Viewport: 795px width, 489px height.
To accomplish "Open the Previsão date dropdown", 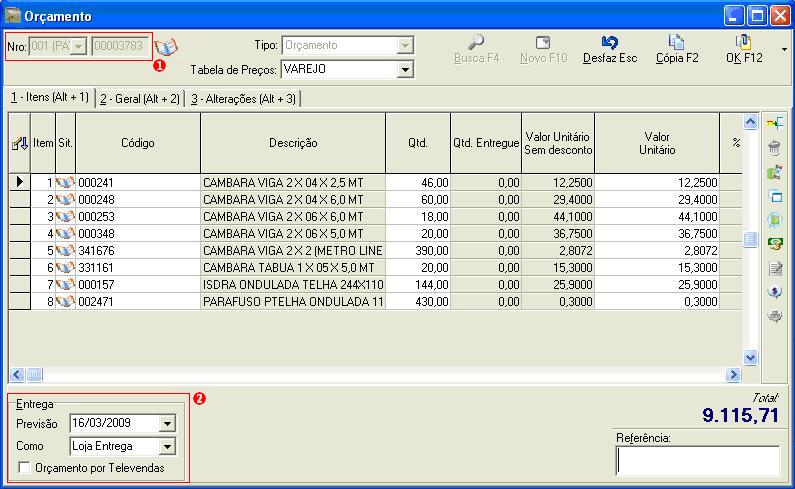I will (x=167, y=423).
